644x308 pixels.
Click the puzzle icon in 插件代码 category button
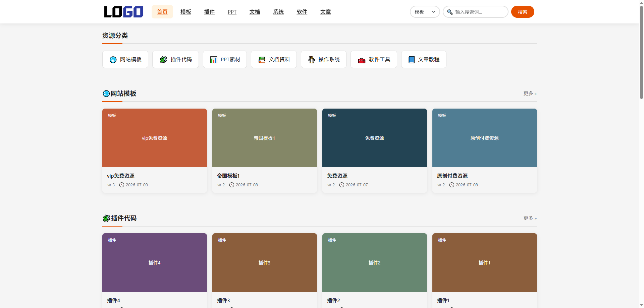(x=163, y=60)
